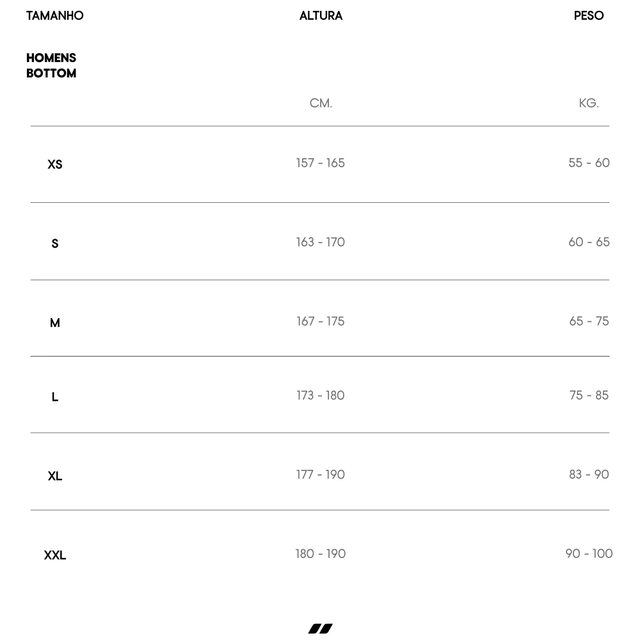Click the 180 - 190 height value
Screen dimensions: 640x640
(x=320, y=553)
